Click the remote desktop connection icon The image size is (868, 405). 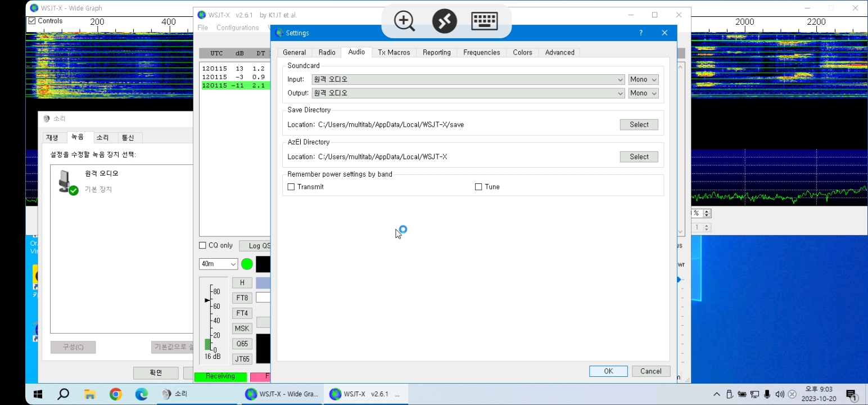[x=444, y=21]
